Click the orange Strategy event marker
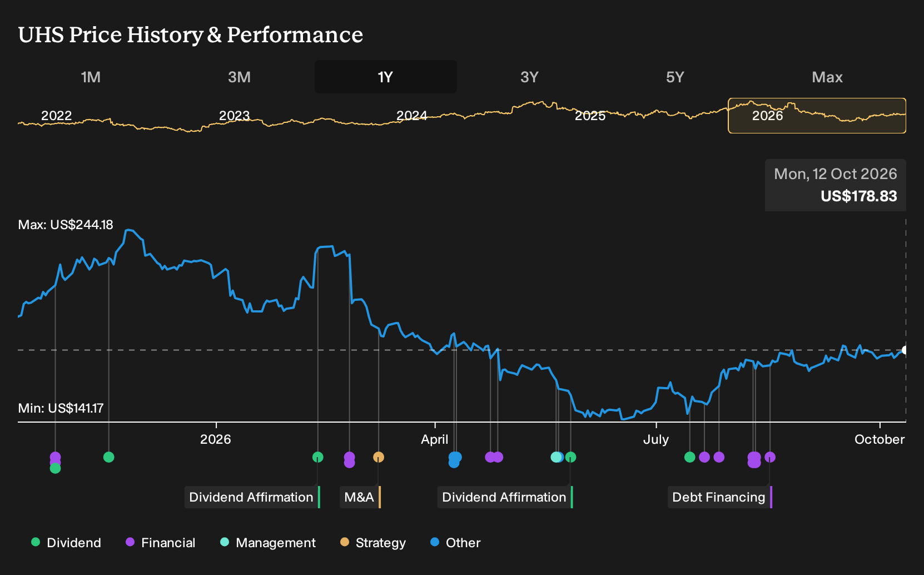This screenshot has width=924, height=575. 379,457
